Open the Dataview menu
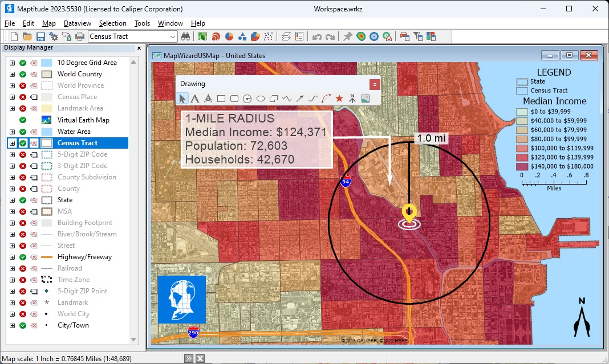This screenshot has width=609, height=364. click(77, 23)
